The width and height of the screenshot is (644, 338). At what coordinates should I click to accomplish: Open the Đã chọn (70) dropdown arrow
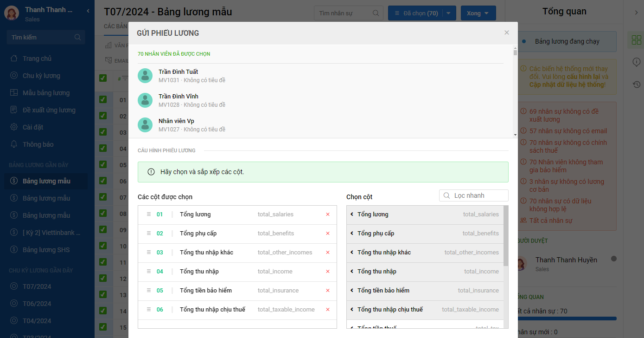449,13
